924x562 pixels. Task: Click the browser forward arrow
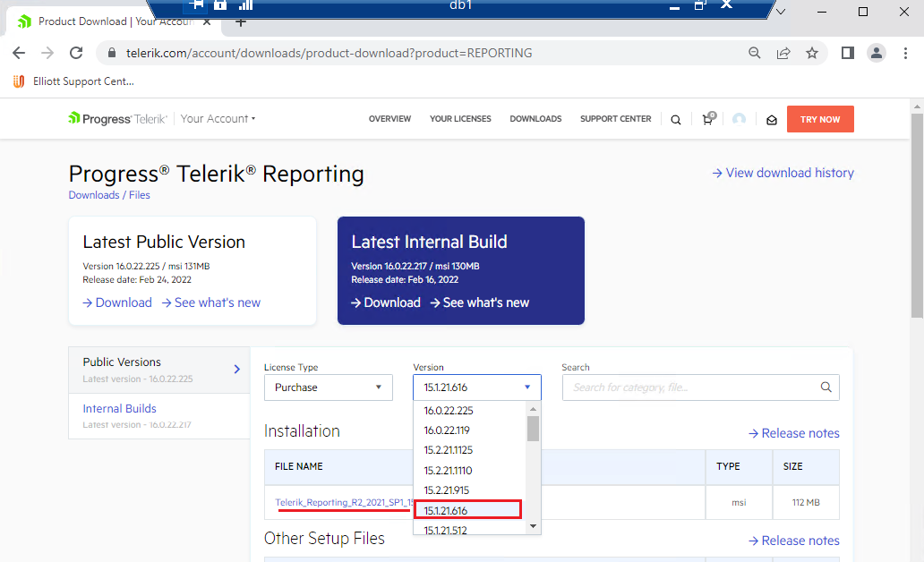point(47,53)
